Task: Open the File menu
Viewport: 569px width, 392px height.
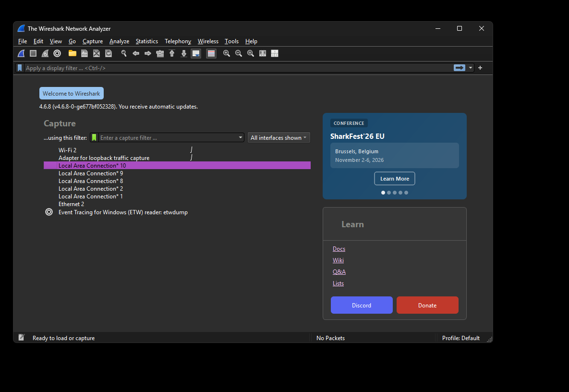Action: tap(23, 41)
